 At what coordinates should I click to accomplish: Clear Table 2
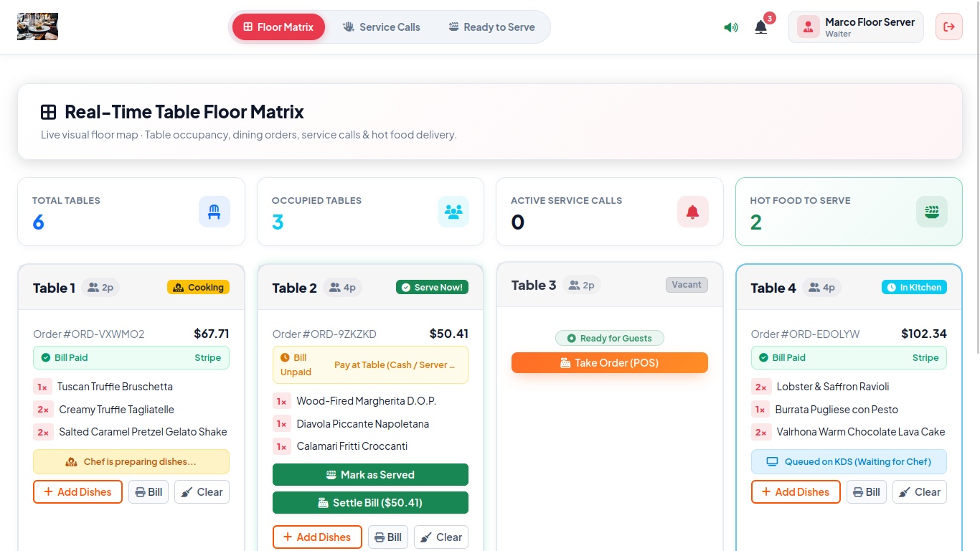(441, 537)
